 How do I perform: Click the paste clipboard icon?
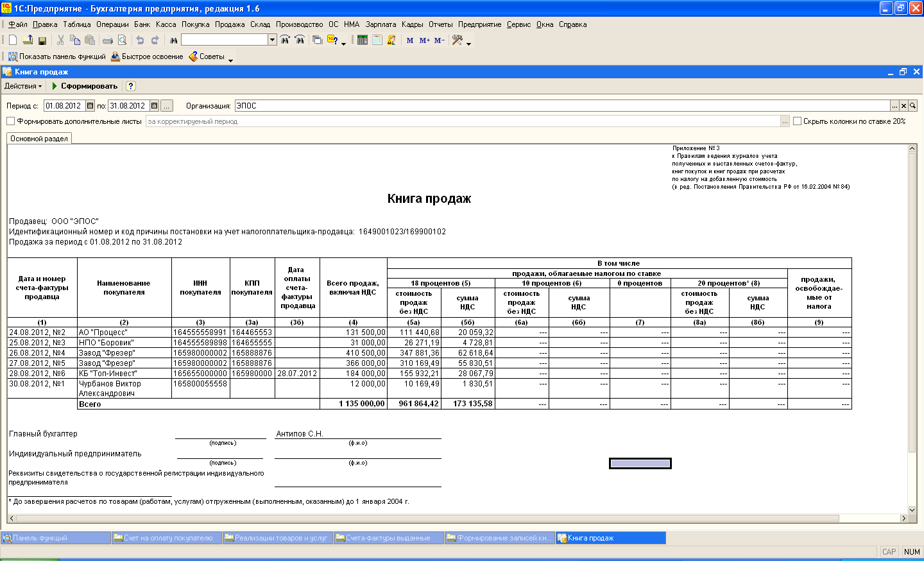click(x=90, y=40)
